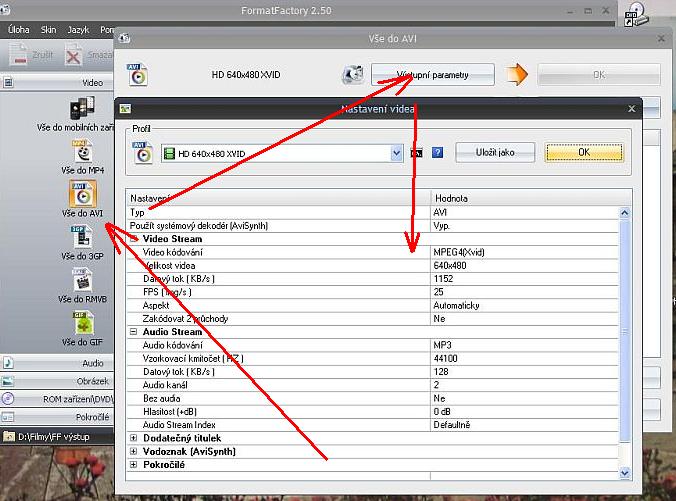Select the 'Použít systémový dekodér (AviSynth)' row
Viewport: 676px width, 501px height.
(x=372, y=226)
